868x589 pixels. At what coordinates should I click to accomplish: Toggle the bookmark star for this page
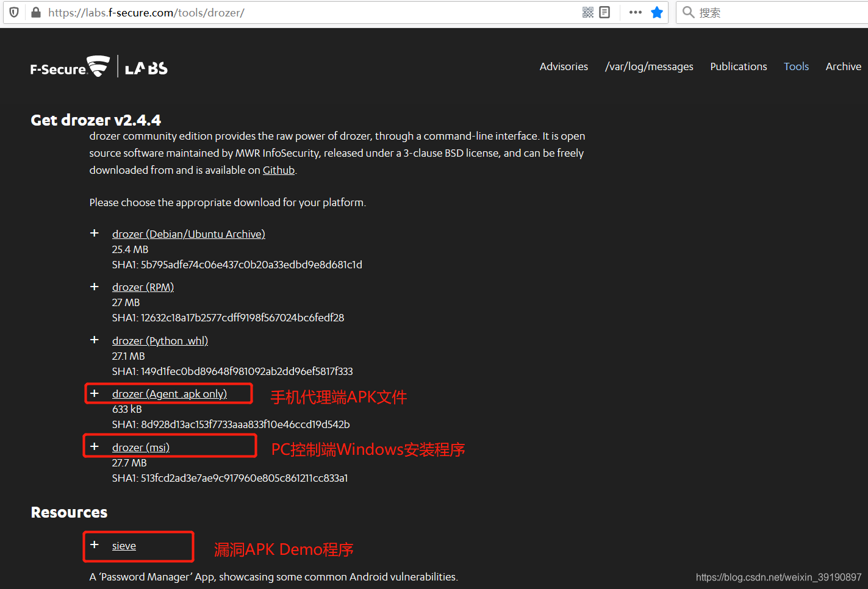657,12
